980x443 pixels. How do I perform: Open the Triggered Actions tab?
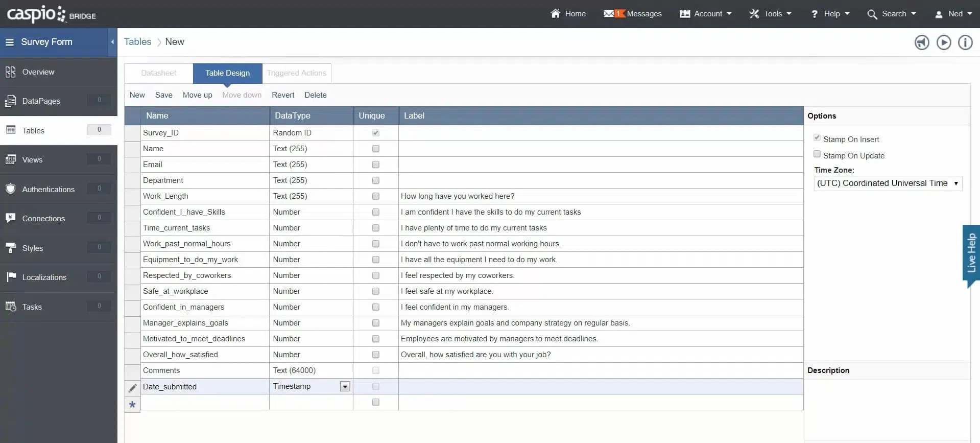click(296, 73)
